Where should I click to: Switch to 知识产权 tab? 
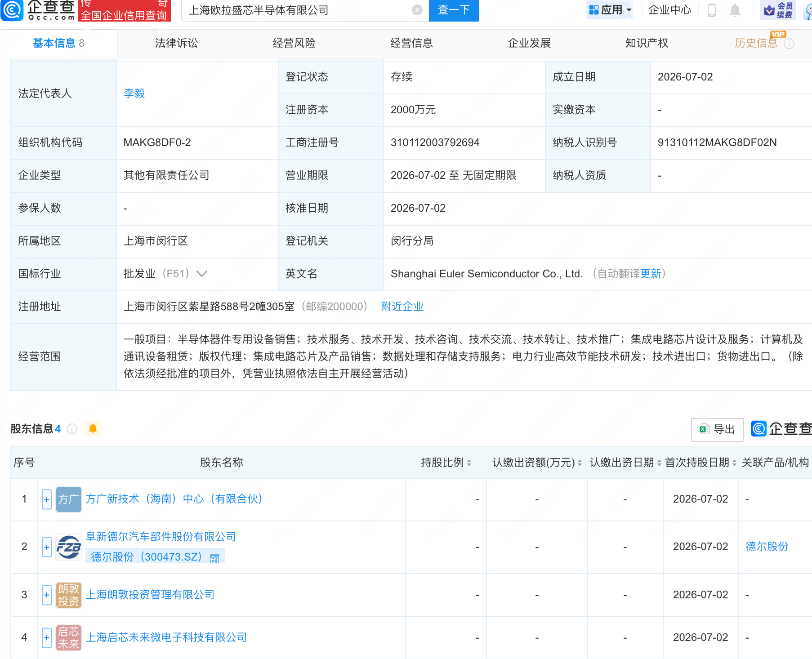tap(647, 43)
